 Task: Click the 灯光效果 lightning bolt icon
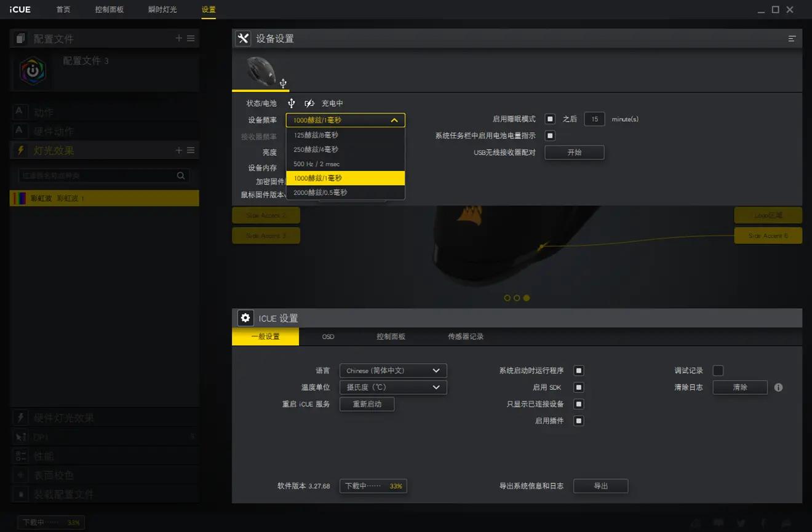(20, 150)
